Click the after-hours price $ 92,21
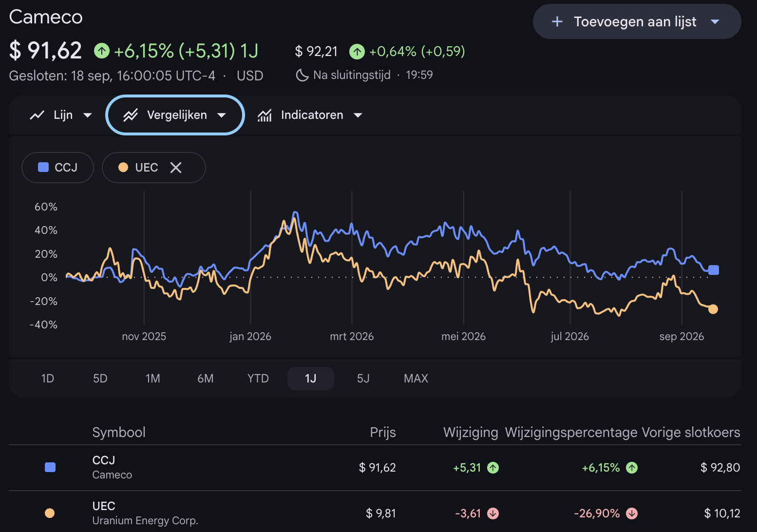The height and width of the screenshot is (532, 757). [316, 51]
